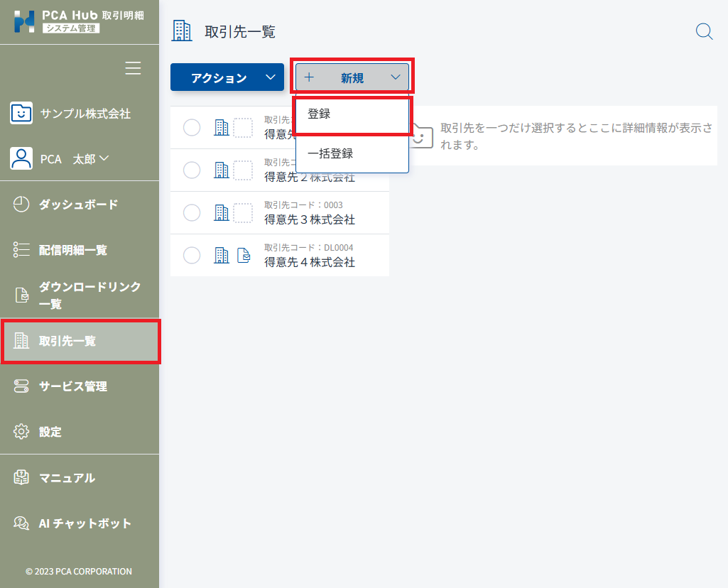Click サンプル株式会社 company name
This screenshot has height=588, width=728.
pos(85,114)
